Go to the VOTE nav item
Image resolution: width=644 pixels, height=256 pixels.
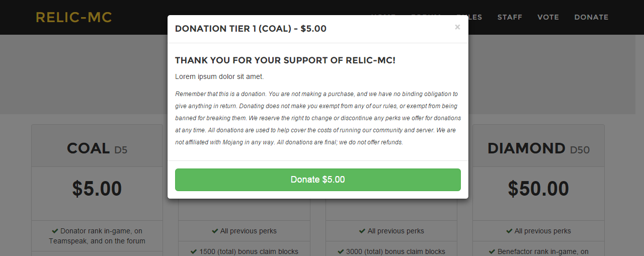(548, 17)
